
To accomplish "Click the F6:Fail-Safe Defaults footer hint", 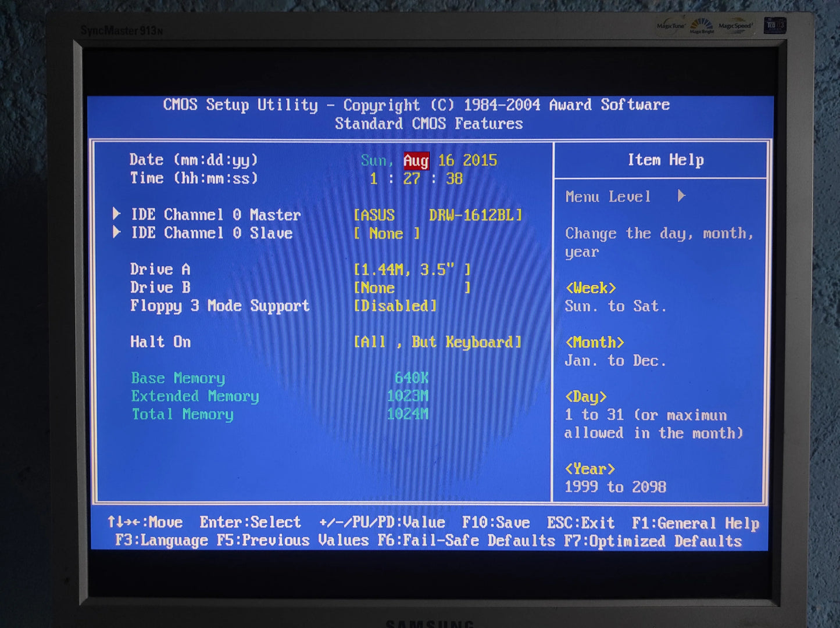I will point(466,541).
